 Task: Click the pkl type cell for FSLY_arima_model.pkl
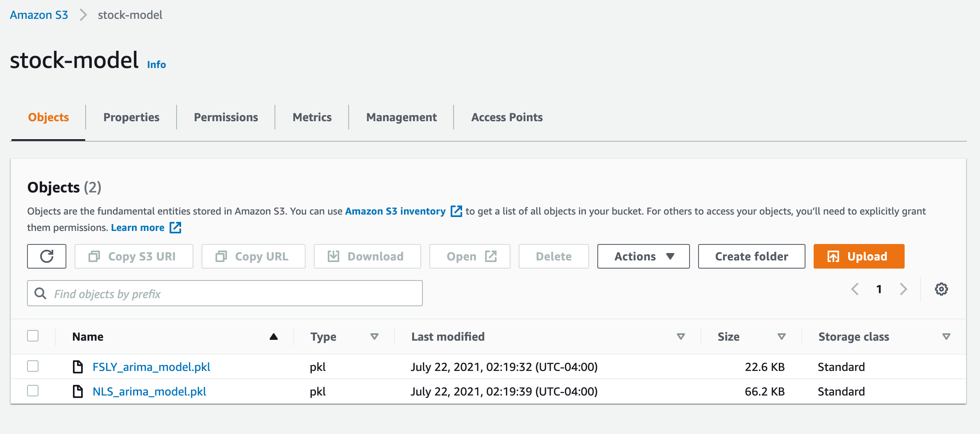coord(318,367)
